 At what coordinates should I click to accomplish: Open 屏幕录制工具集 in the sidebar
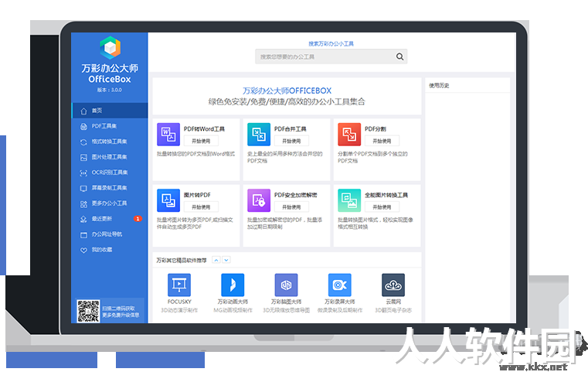[x=110, y=188]
